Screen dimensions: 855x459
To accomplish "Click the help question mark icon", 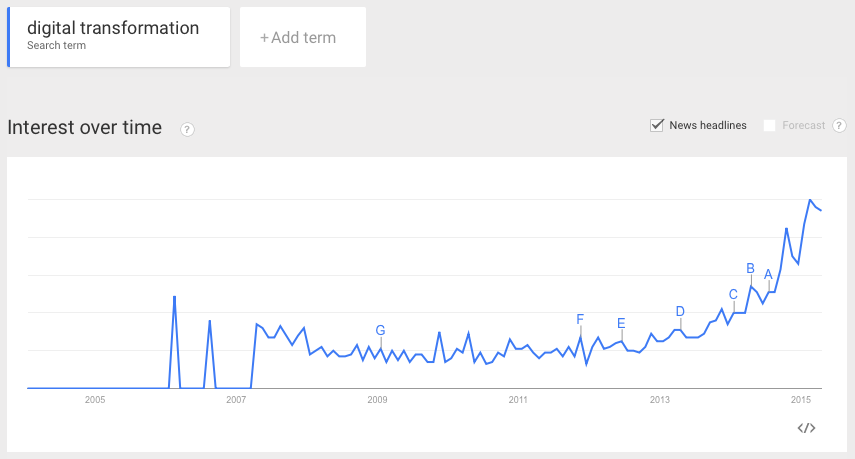I will (187, 129).
